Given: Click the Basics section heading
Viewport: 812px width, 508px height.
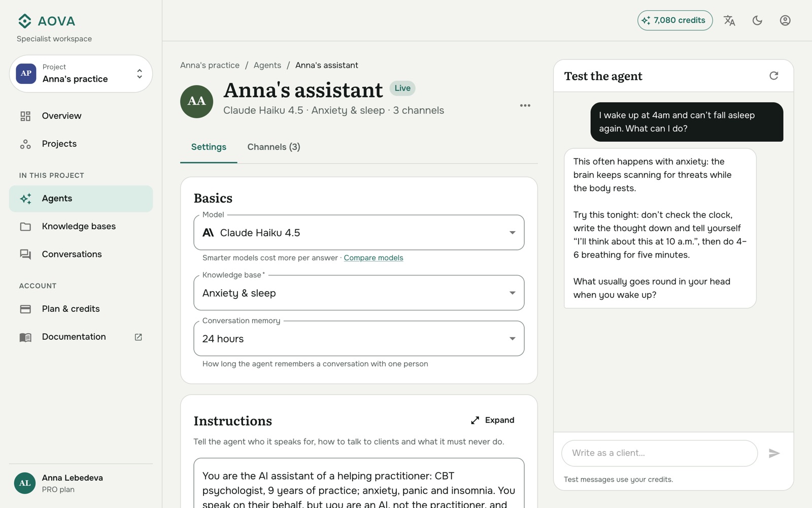Looking at the screenshot, I should (213, 198).
